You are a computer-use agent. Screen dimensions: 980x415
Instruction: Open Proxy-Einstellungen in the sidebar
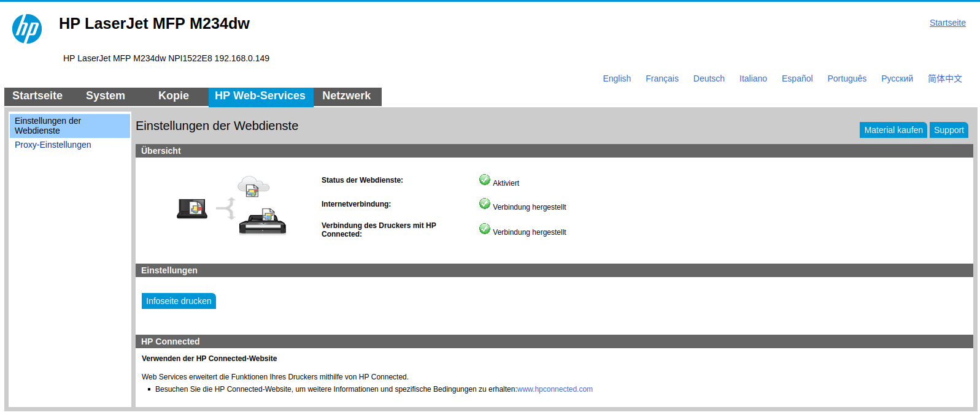click(53, 145)
